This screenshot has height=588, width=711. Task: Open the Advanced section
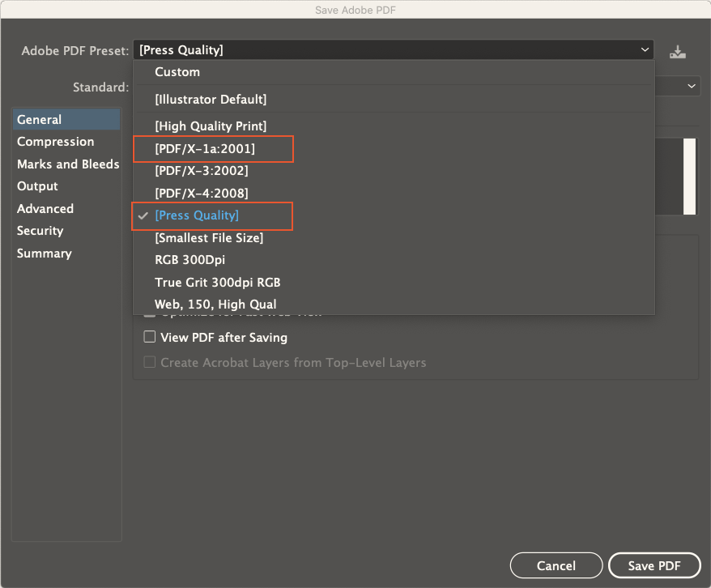tap(66, 208)
